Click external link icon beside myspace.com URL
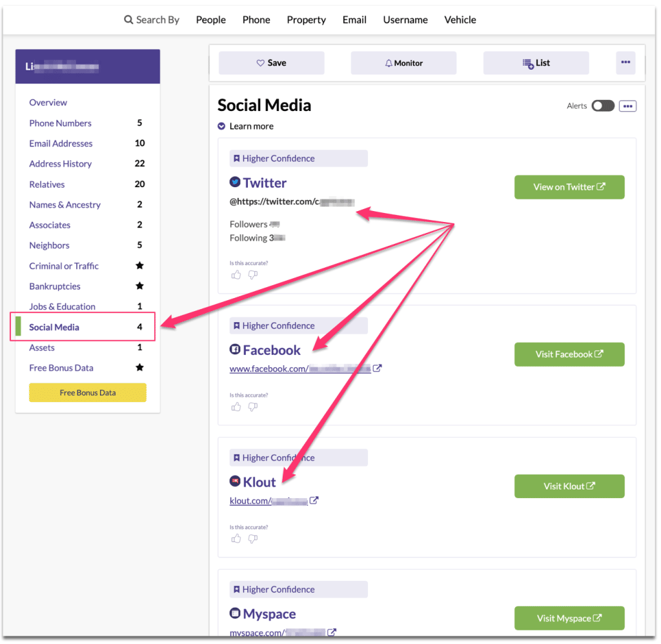661x644 pixels. 332,632
